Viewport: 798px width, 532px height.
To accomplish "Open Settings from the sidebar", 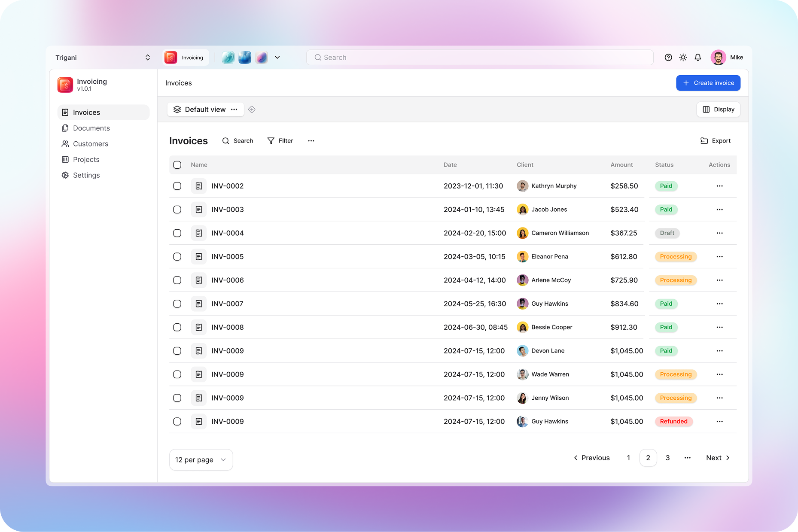I will pyautogui.click(x=86, y=175).
